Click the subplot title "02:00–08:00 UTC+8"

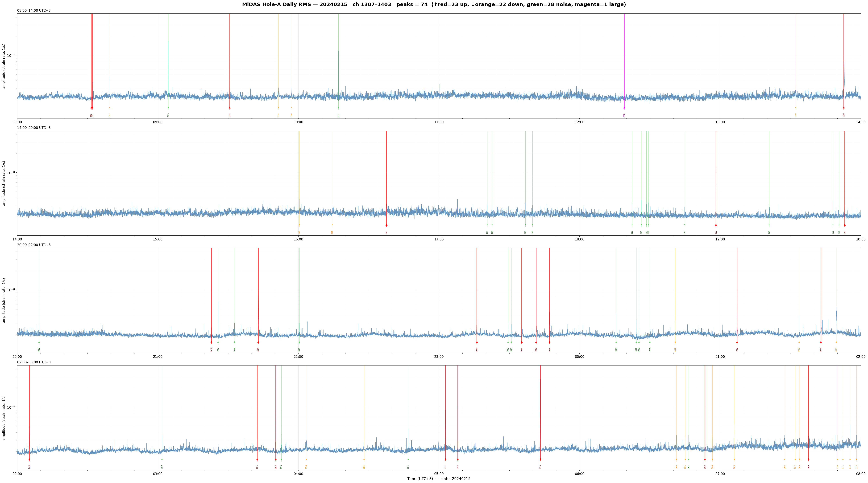[x=34, y=362]
